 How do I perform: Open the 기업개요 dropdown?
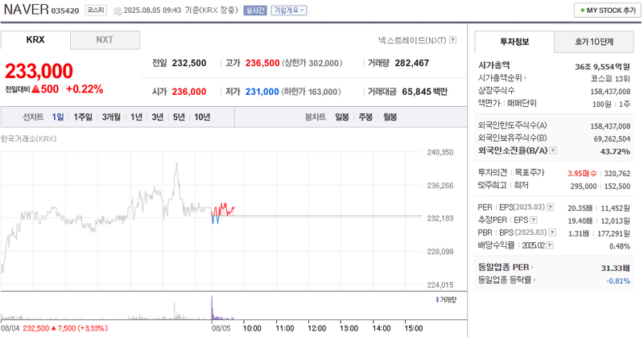pyautogui.click(x=289, y=10)
